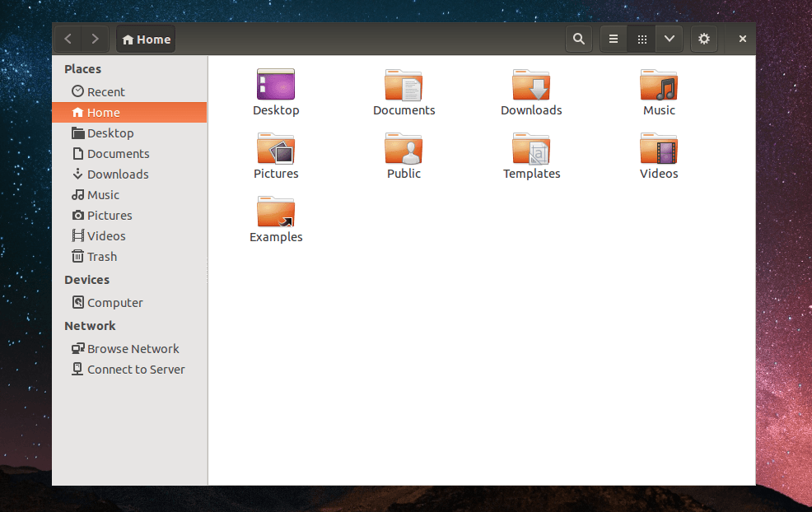Image resolution: width=812 pixels, height=512 pixels.
Task: Click Connect to Server in sidebar
Action: tap(136, 369)
